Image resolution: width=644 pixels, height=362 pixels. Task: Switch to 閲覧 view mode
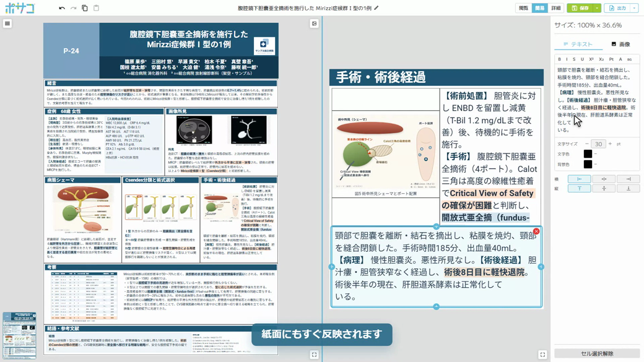[x=523, y=8]
